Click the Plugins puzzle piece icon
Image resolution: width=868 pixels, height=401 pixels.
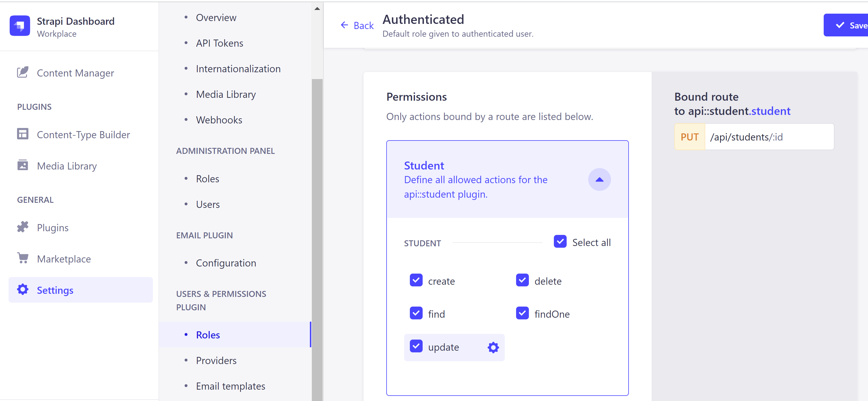[x=22, y=227]
